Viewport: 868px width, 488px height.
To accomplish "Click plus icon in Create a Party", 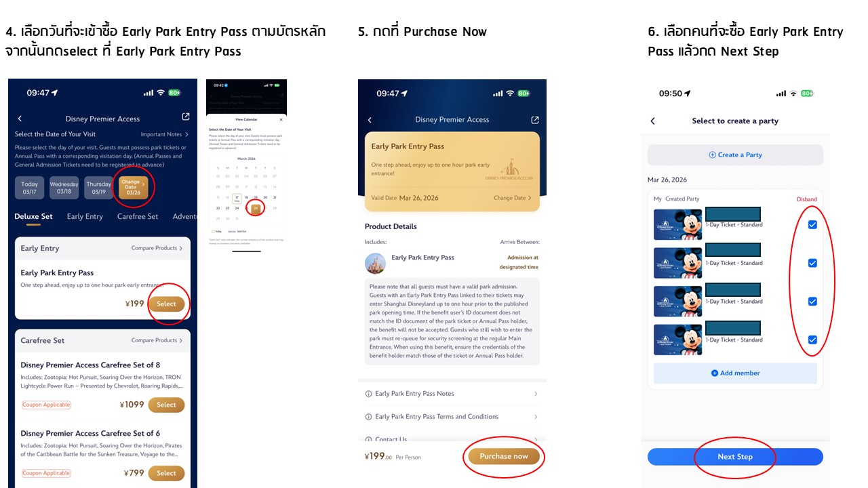I will coord(712,155).
